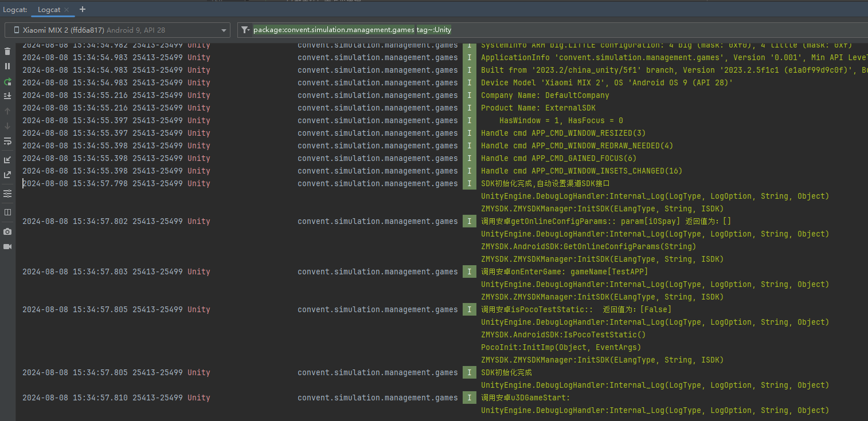Click the '25413-25499' process ID on 15:34:57.802 row
Viewport: 868px width, 421px height.
158,221
